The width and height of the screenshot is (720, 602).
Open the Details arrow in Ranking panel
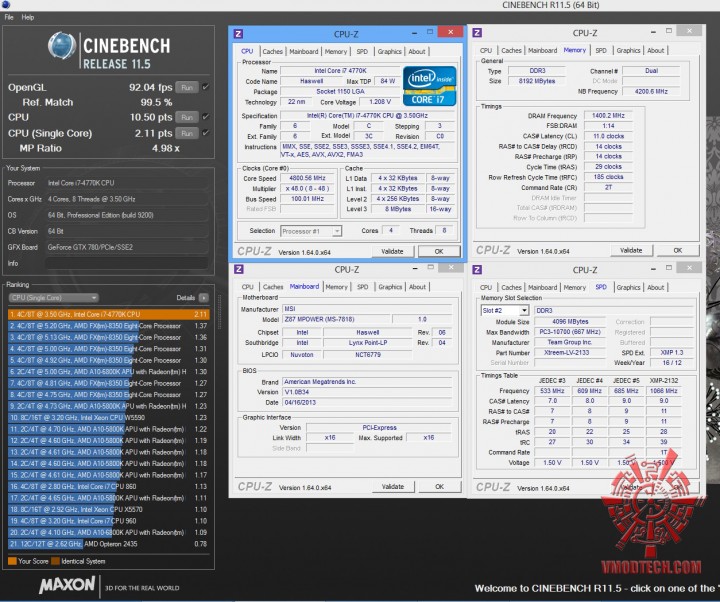(x=204, y=298)
